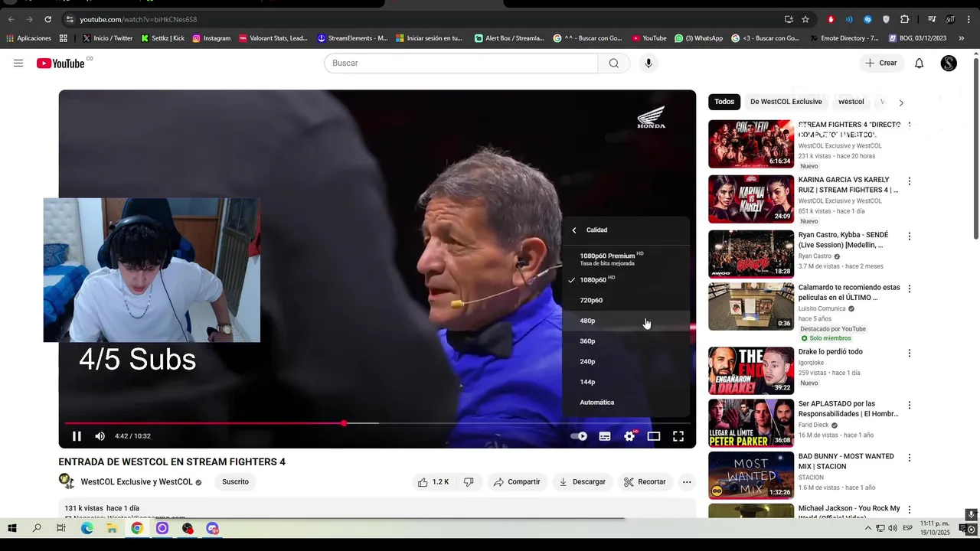
Task: Open the Aplicaciones bookmarks shortcut
Action: click(29, 38)
